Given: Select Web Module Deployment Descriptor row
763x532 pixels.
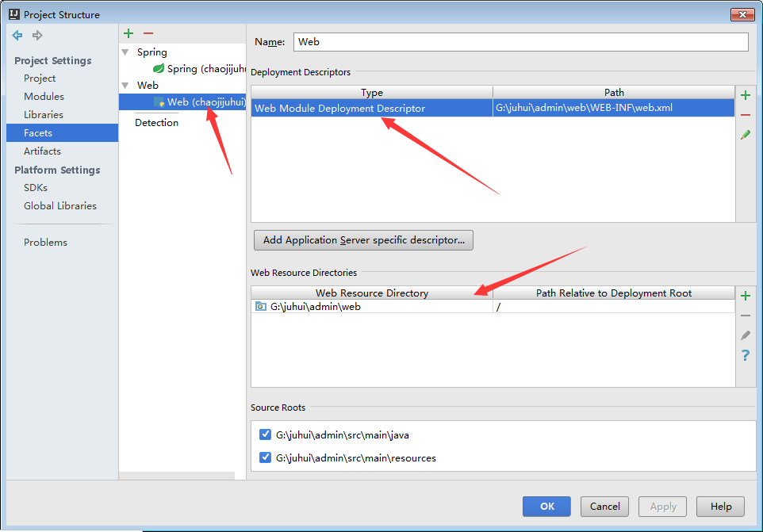Looking at the screenshot, I should coord(493,108).
